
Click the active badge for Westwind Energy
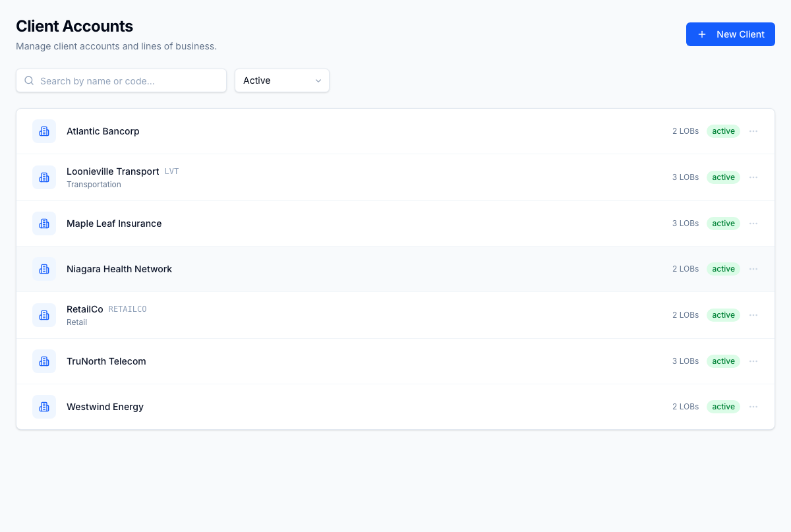tap(723, 407)
